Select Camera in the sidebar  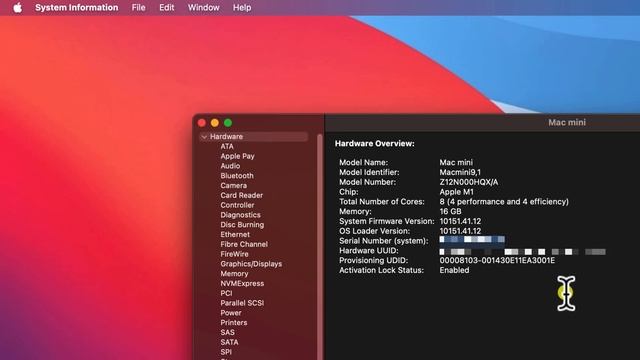(233, 185)
